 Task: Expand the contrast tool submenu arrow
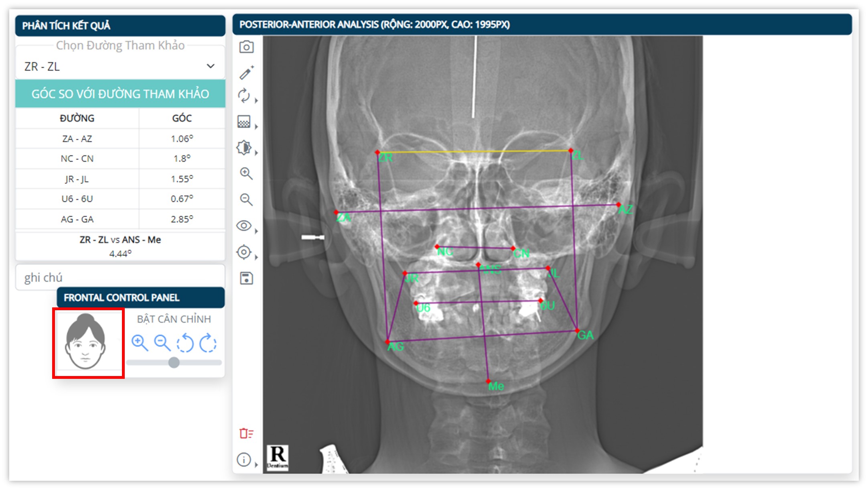256,152
